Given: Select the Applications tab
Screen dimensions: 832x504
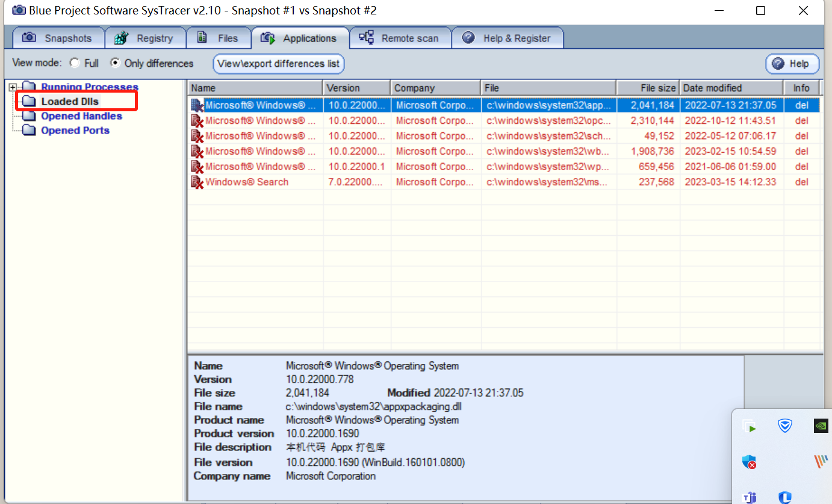Looking at the screenshot, I should click(x=300, y=38).
